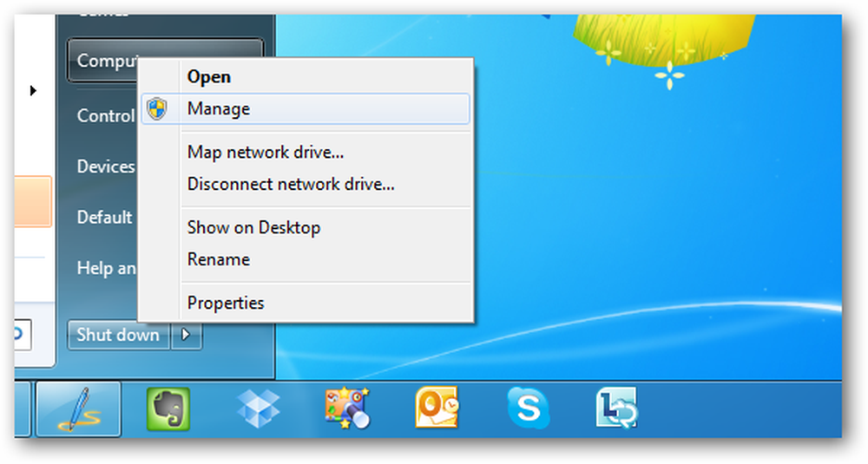Image resolution: width=868 pixels, height=464 pixels.
Task: Click the starred picture tool taskbar icon
Action: tap(347, 408)
